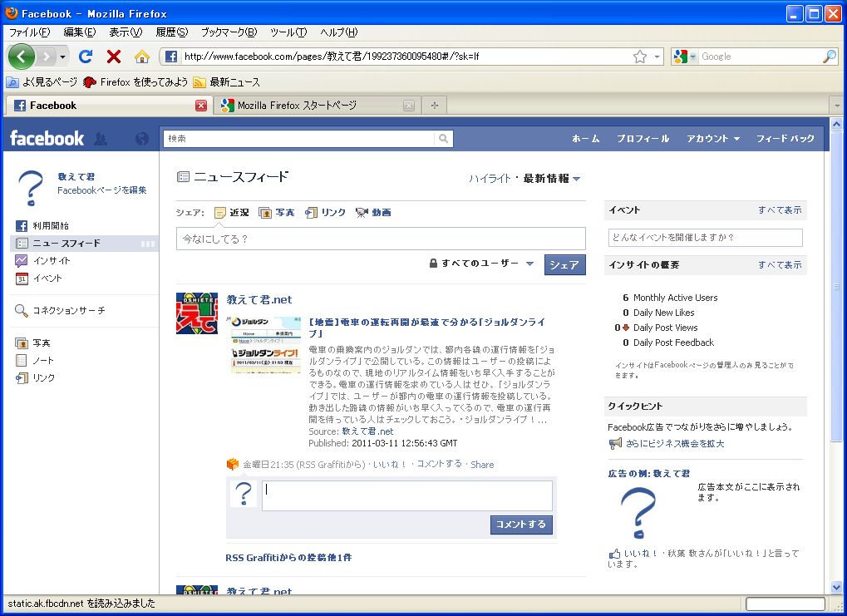Image resolution: width=847 pixels, height=616 pixels.
Task: Open the ブックマーク menu
Action: (229, 32)
